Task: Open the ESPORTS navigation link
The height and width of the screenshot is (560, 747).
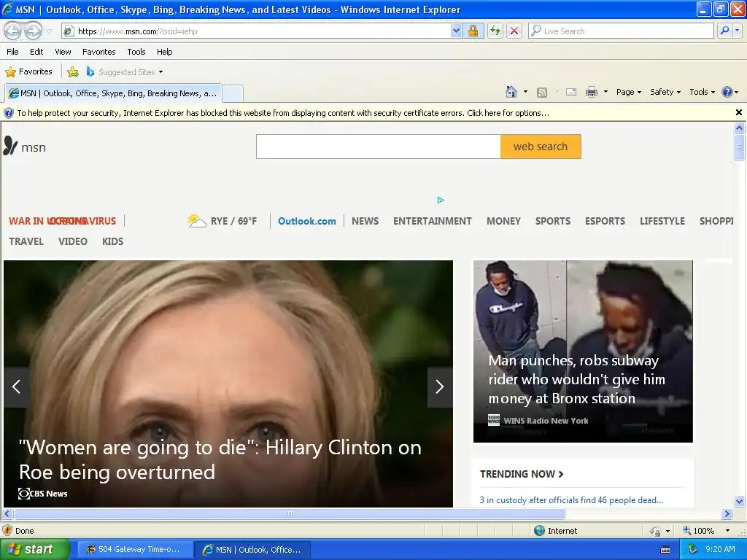Action: [605, 221]
